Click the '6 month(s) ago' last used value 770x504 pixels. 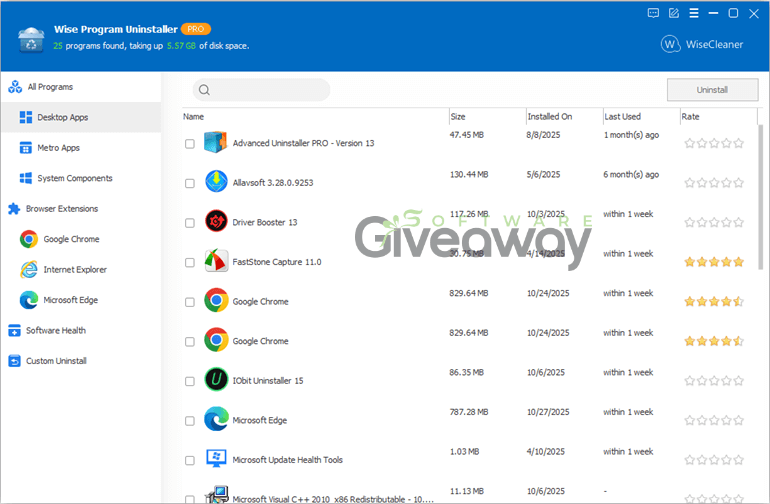631,175
